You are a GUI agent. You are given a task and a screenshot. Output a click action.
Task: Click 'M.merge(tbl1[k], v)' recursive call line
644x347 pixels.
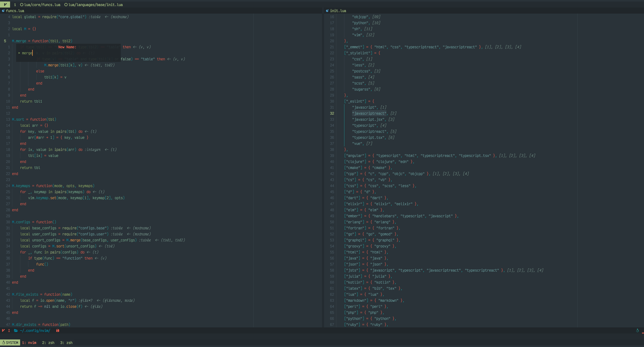click(x=63, y=65)
